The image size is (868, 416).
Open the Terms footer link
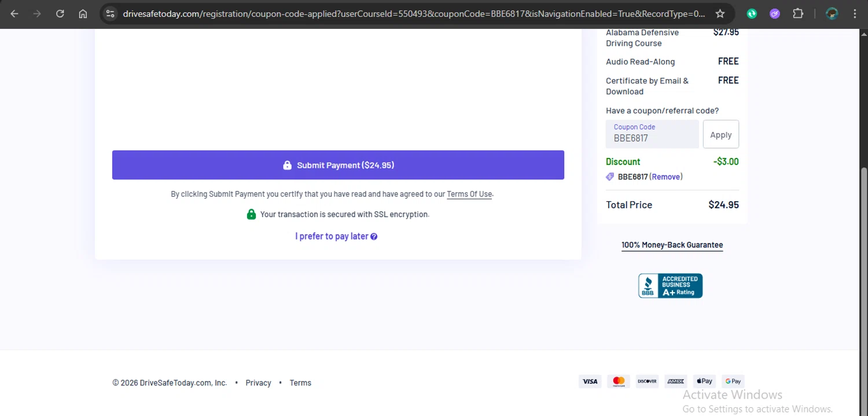(x=300, y=383)
